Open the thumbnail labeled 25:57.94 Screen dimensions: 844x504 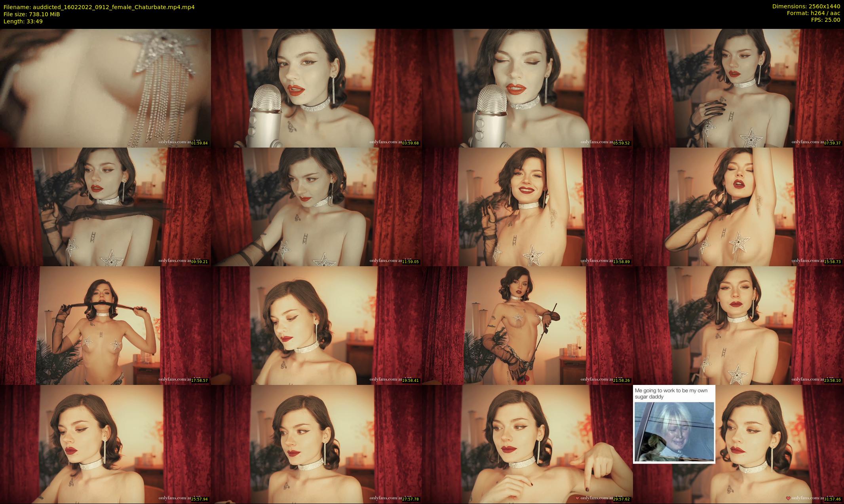105,444
